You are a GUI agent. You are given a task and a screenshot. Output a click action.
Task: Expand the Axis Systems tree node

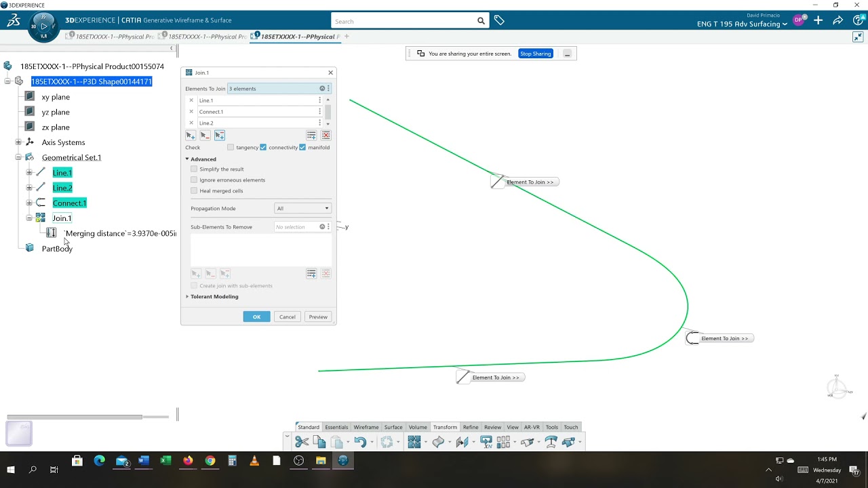(18, 142)
